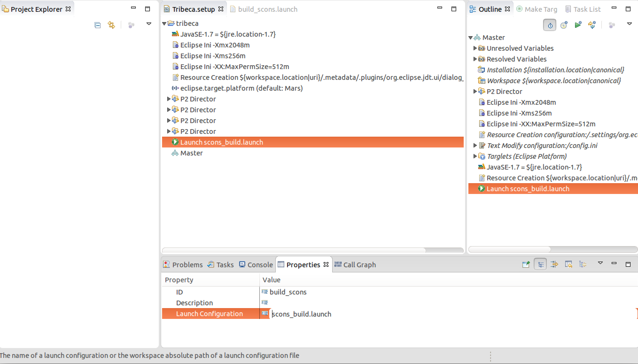The height and width of the screenshot is (364, 638).
Task: Click the startup trigger green play icon
Action: pyautogui.click(x=578, y=25)
